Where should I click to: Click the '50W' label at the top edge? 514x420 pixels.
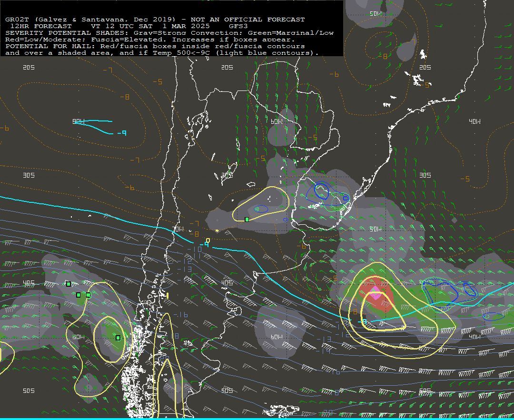click(376, 13)
